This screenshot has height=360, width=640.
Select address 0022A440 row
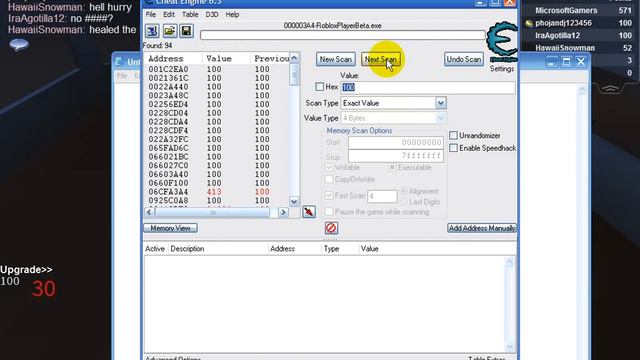point(216,87)
